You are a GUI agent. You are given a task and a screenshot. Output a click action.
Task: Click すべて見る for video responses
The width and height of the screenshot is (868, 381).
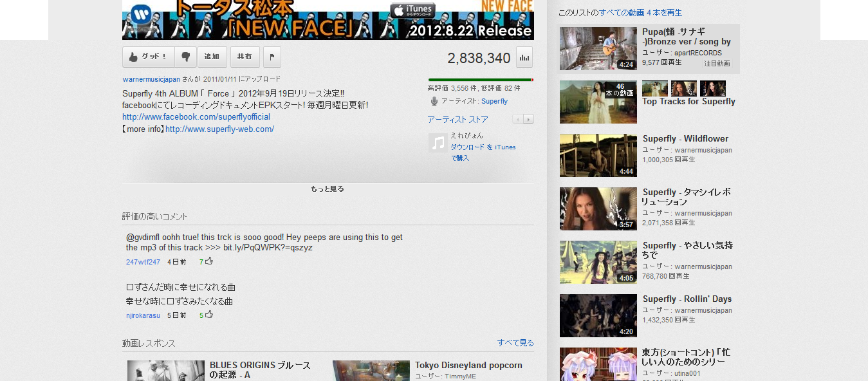(515, 343)
